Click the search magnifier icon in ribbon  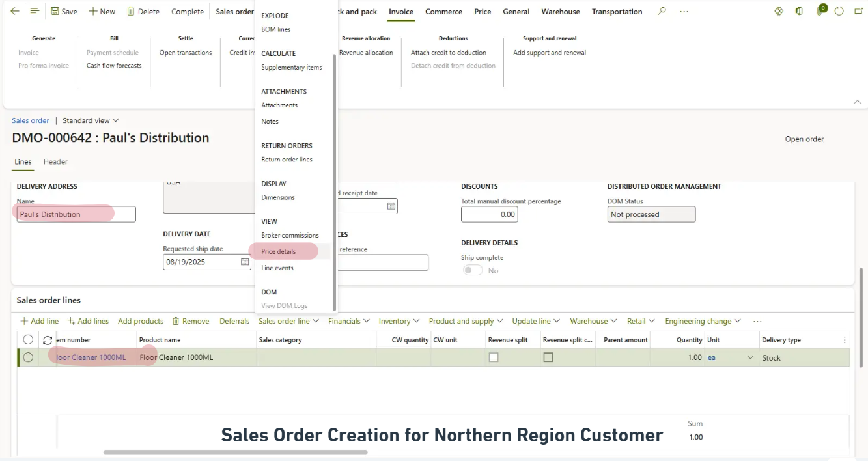click(662, 11)
